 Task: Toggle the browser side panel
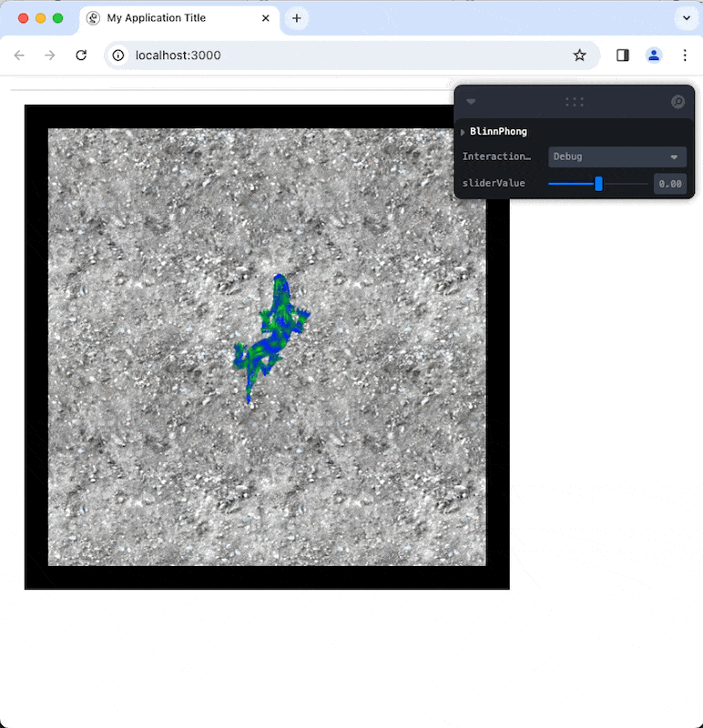623,56
